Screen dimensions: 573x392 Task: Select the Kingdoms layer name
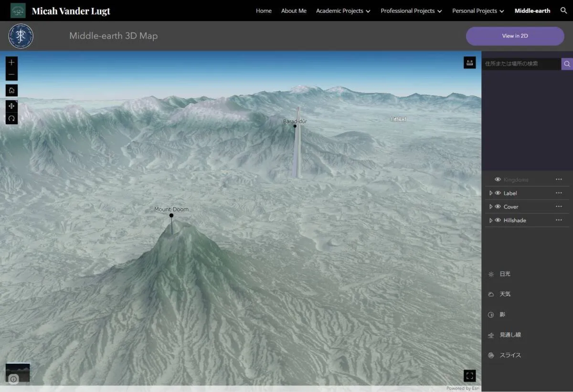(x=516, y=180)
